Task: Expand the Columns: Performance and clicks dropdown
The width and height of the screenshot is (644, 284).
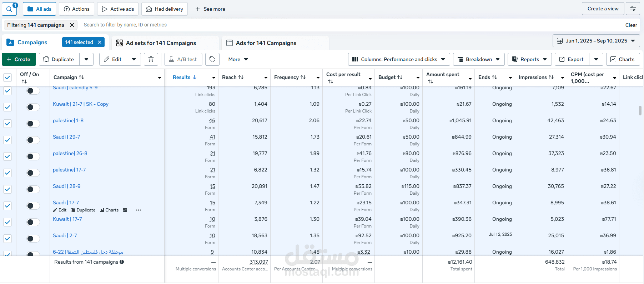Action: click(398, 59)
